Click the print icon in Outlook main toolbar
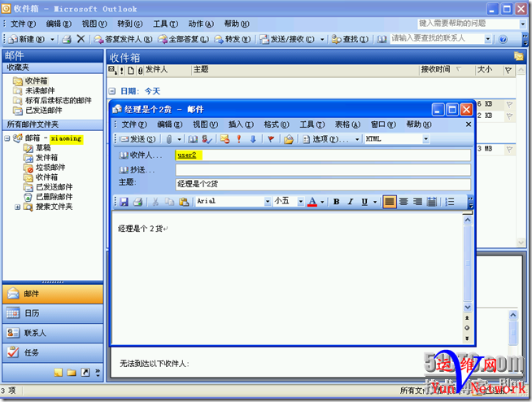 coord(67,39)
